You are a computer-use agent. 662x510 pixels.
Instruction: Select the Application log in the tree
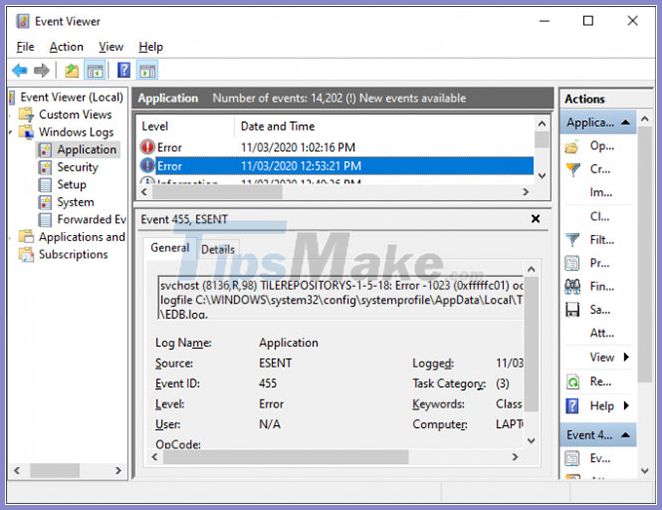coord(87,149)
